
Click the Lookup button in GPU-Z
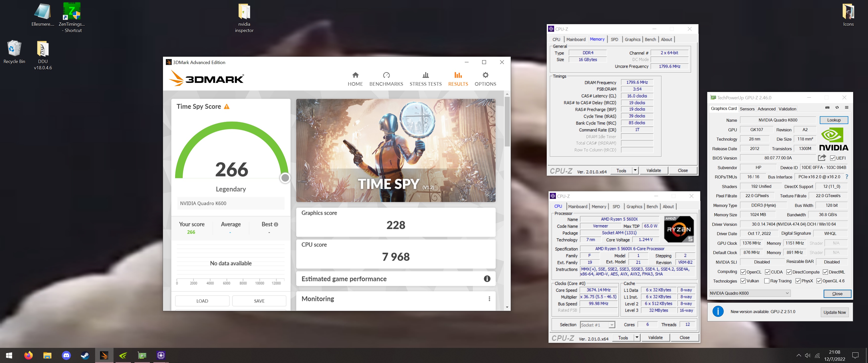[834, 120]
